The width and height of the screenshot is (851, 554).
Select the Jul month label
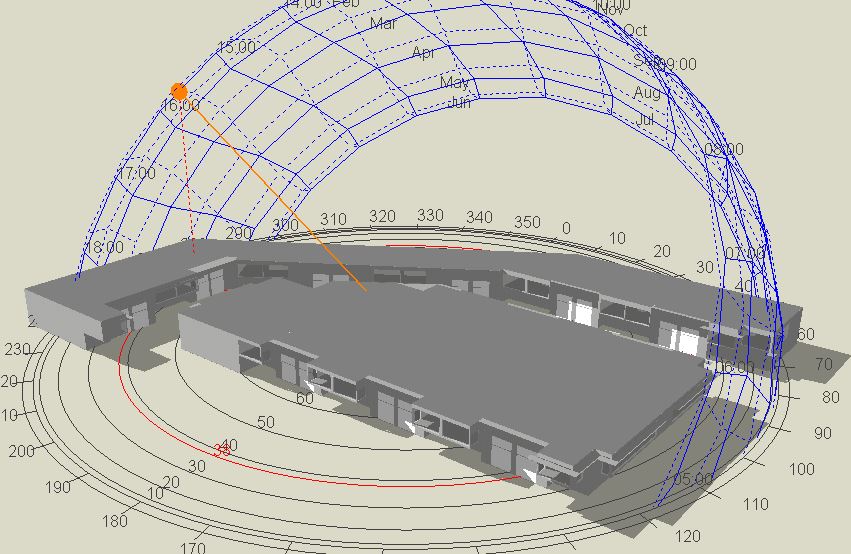[645, 120]
